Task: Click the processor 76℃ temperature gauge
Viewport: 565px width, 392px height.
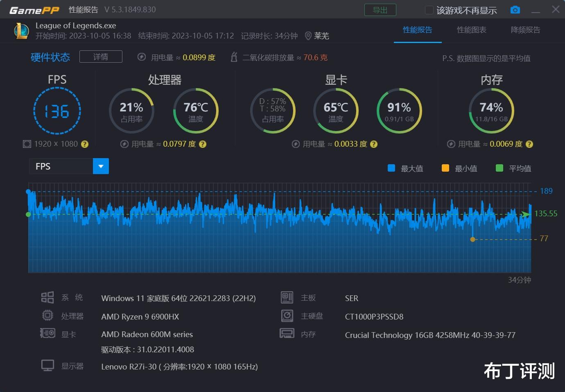Action: pos(196,111)
